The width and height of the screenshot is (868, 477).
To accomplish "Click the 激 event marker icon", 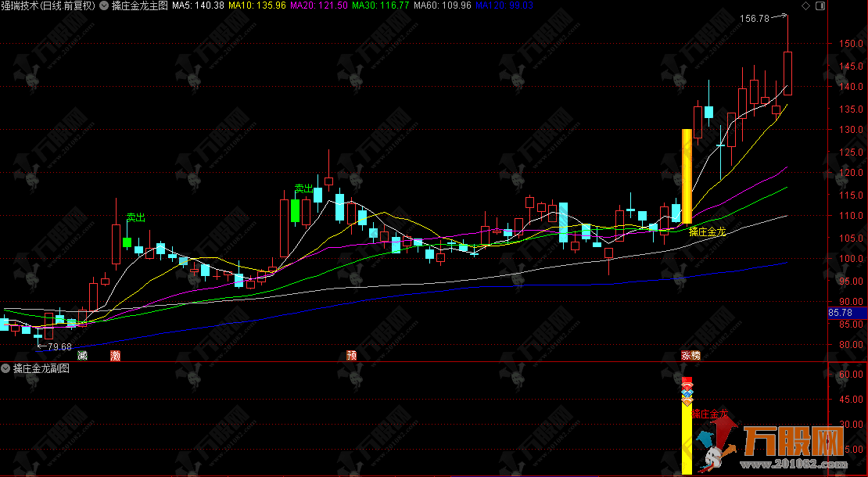I will tap(116, 356).
